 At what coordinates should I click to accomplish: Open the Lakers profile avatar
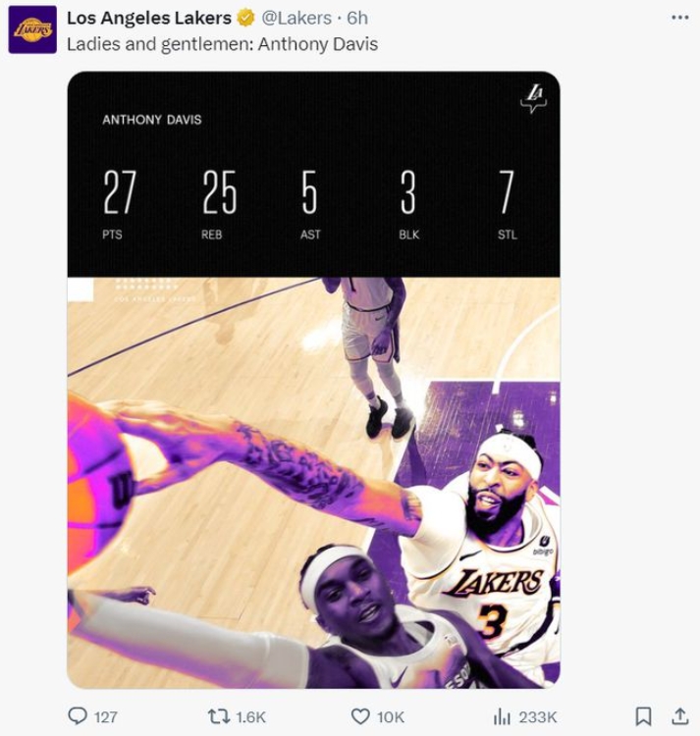pos(32,29)
